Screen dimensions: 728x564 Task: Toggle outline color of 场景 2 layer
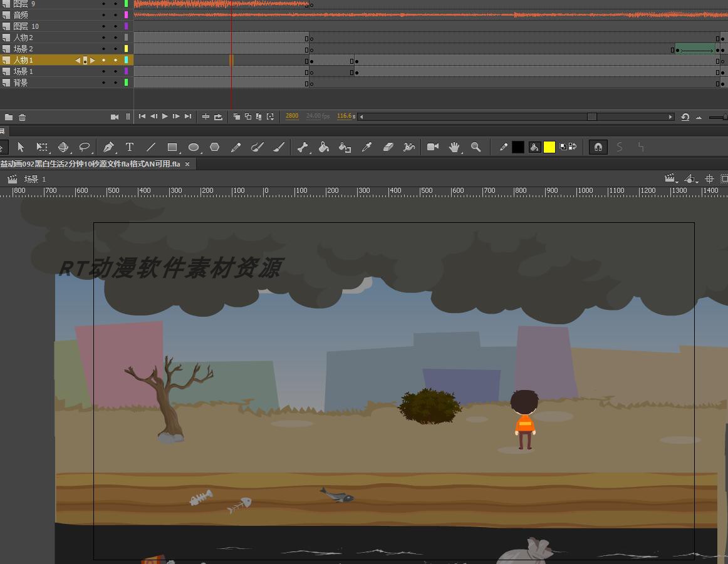pyautogui.click(x=127, y=49)
